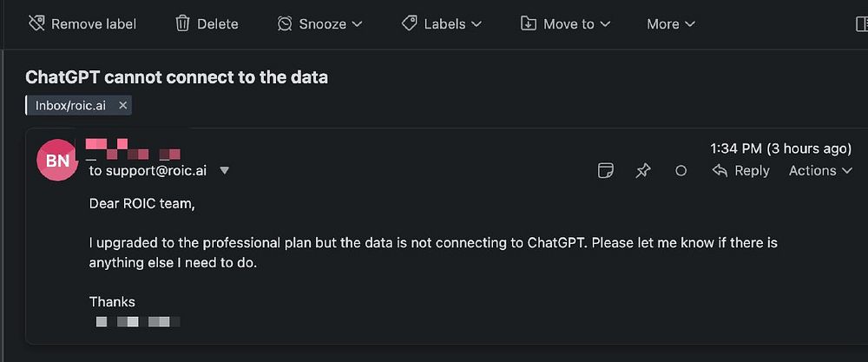Toggle the layout icon at toolbar's right edge
The width and height of the screenshot is (868, 362).
pos(861,23)
